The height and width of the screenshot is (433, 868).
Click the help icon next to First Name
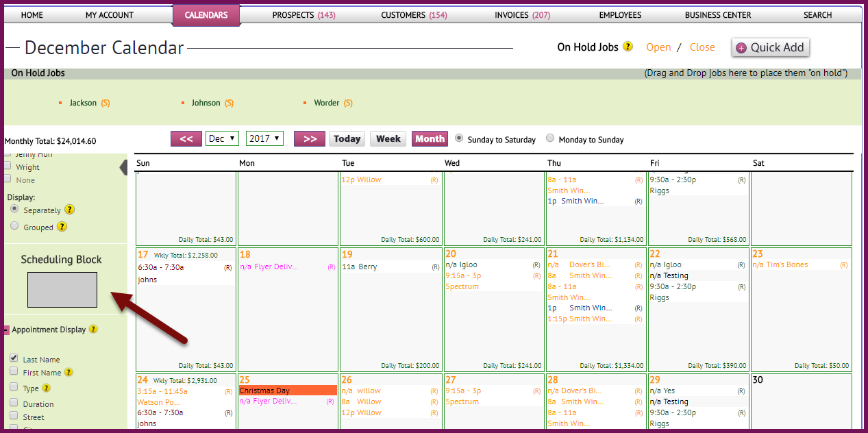69,373
